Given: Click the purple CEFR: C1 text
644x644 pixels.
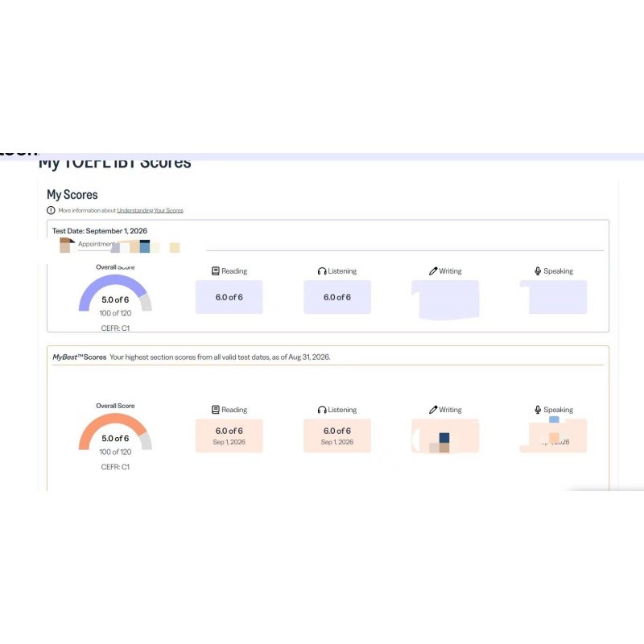Looking at the screenshot, I should 115,328.
